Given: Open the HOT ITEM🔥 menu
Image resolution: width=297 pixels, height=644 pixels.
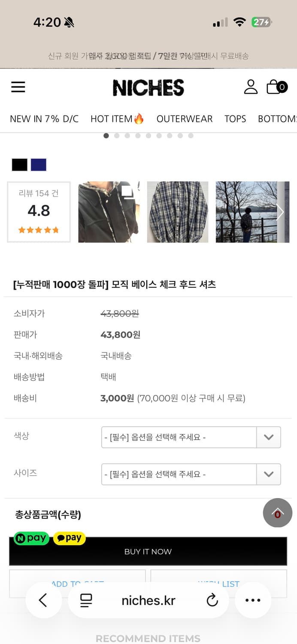Looking at the screenshot, I should coord(117,119).
